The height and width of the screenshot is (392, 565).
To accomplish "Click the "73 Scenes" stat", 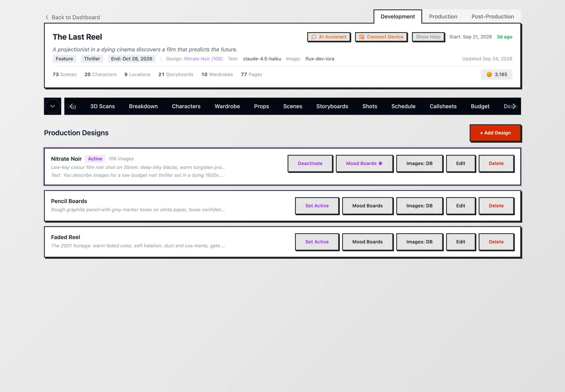I will pyautogui.click(x=64, y=75).
